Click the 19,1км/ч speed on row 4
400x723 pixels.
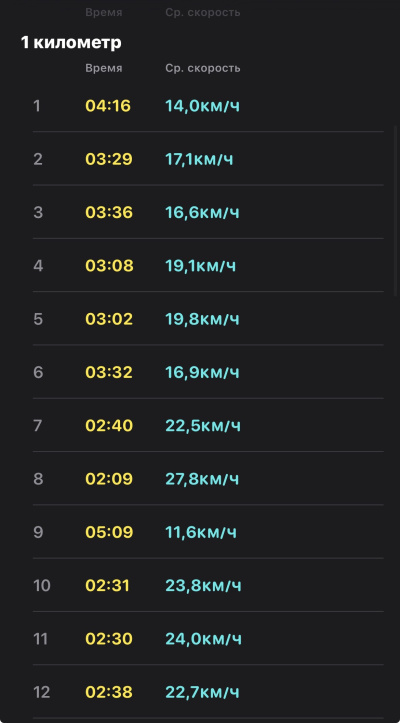[x=201, y=266]
